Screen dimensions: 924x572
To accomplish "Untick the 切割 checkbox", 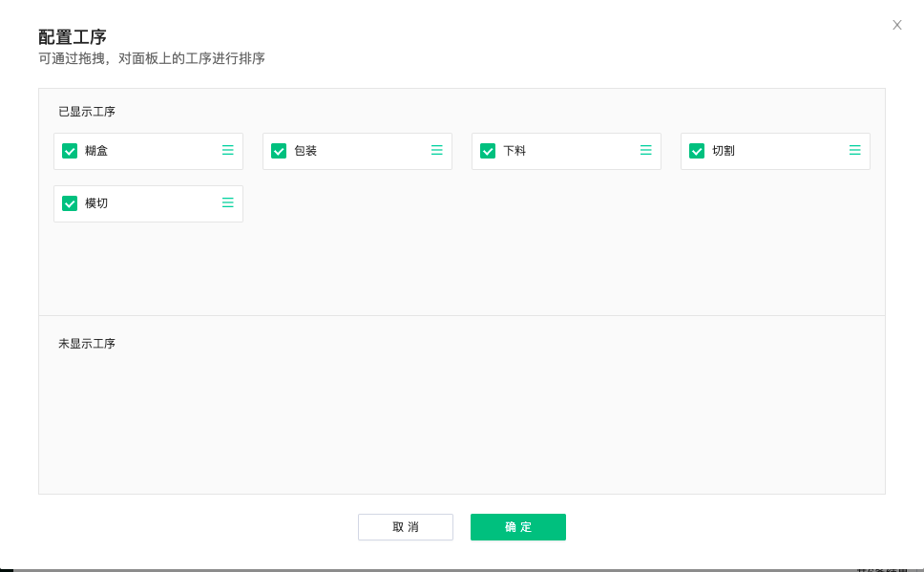I will click(x=697, y=151).
